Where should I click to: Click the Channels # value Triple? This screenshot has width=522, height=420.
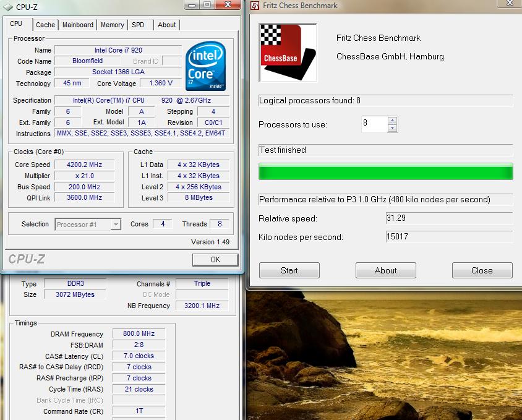pyautogui.click(x=202, y=283)
